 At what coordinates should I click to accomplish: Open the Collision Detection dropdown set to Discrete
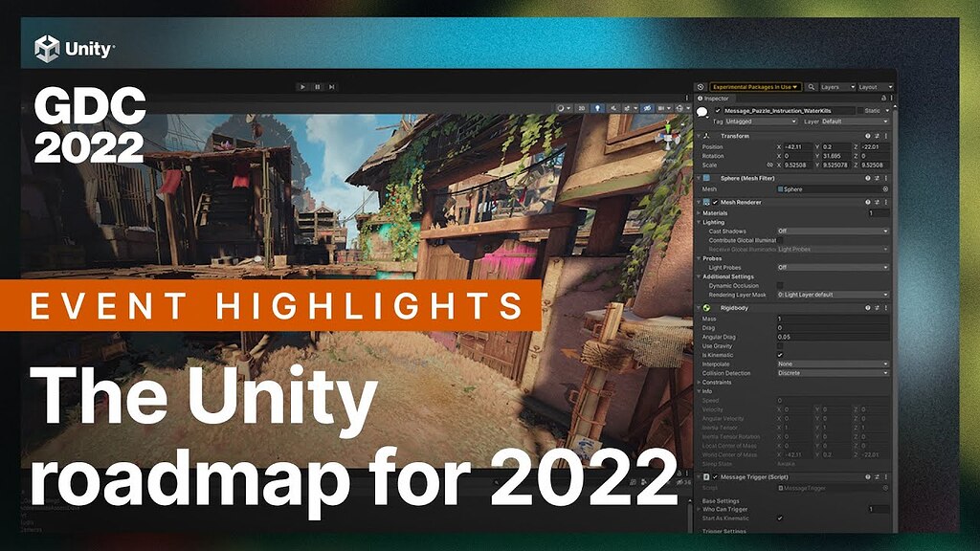(833, 373)
